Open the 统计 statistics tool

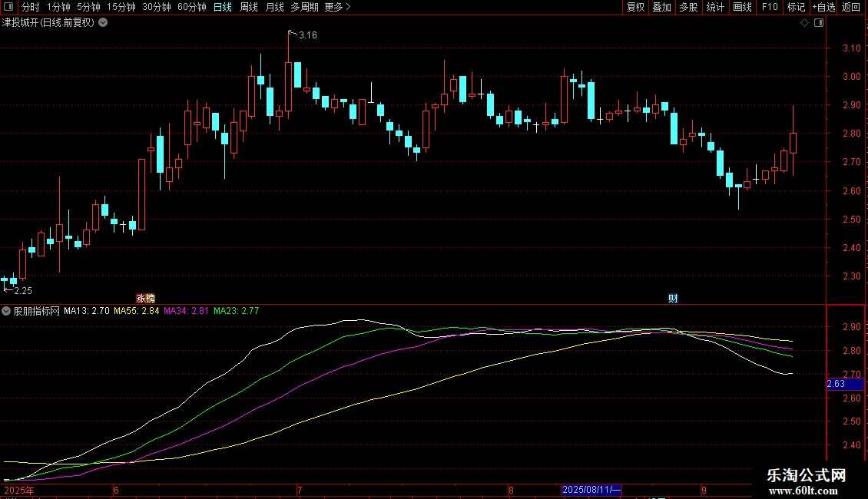[715, 7]
